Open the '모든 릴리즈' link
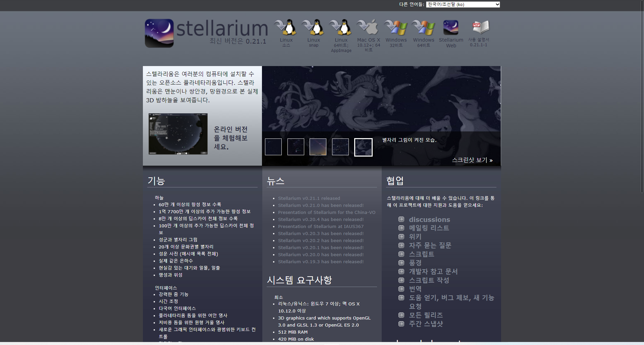 (426, 315)
